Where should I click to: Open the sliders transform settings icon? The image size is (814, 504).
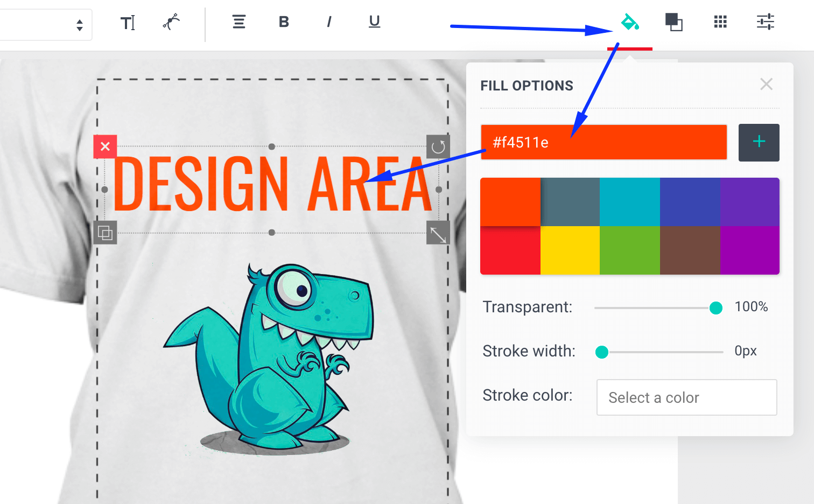click(x=765, y=22)
